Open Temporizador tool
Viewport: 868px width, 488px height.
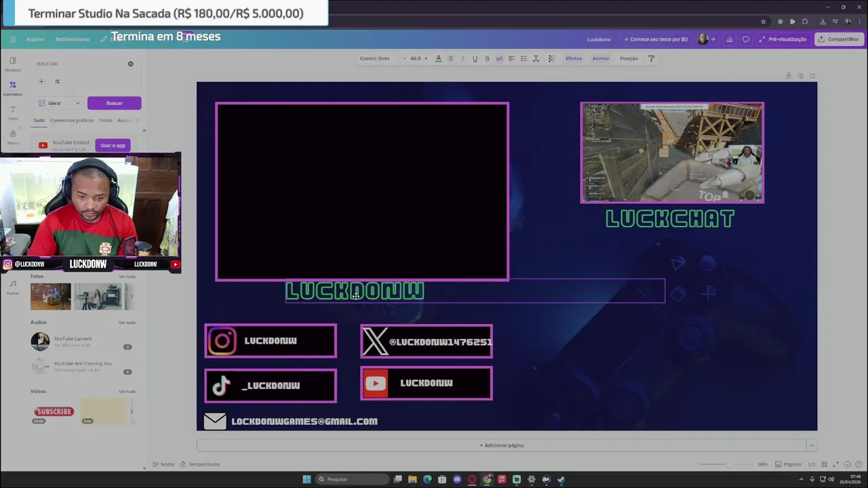[x=201, y=464]
